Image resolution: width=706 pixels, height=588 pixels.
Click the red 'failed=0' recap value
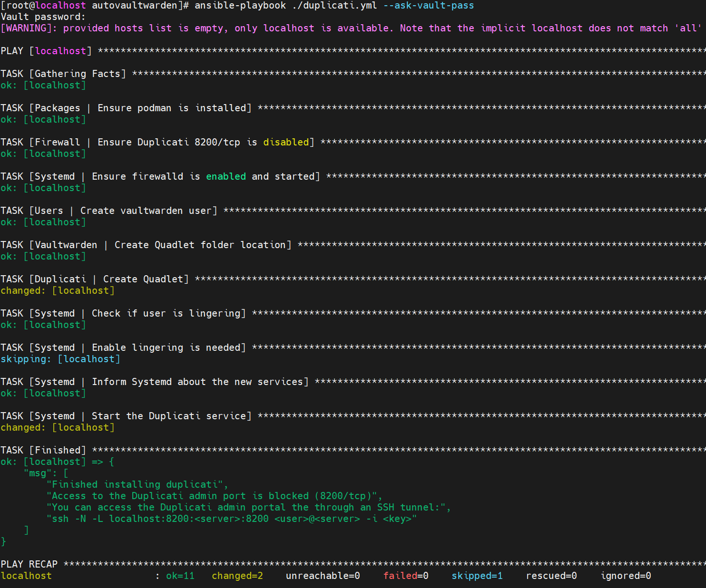pyautogui.click(x=406, y=576)
